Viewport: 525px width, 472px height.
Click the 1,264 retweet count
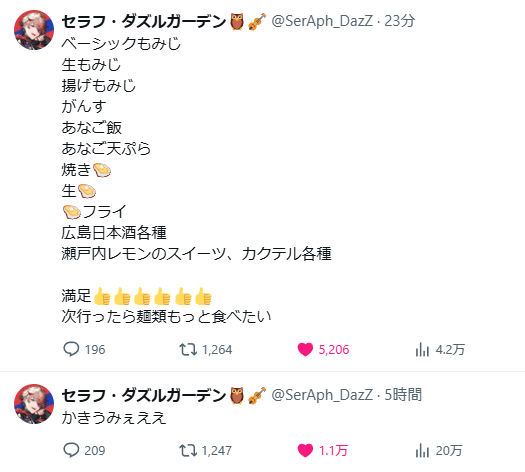(217, 350)
